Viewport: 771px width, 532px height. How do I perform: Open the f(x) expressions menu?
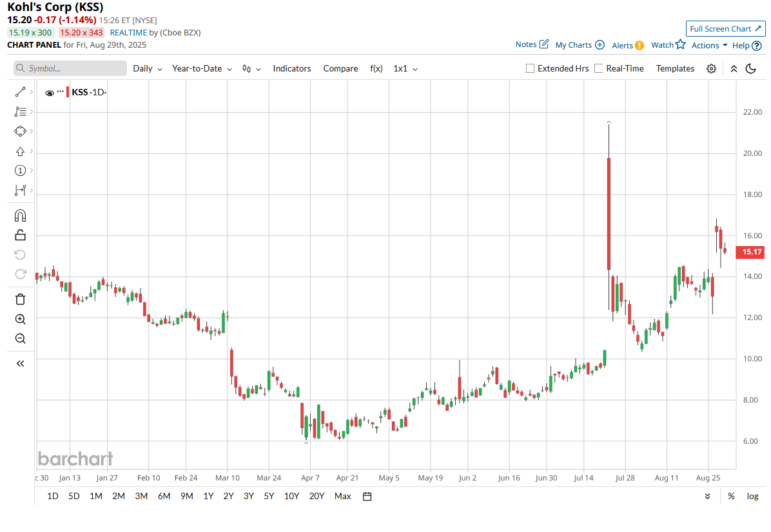tap(376, 69)
